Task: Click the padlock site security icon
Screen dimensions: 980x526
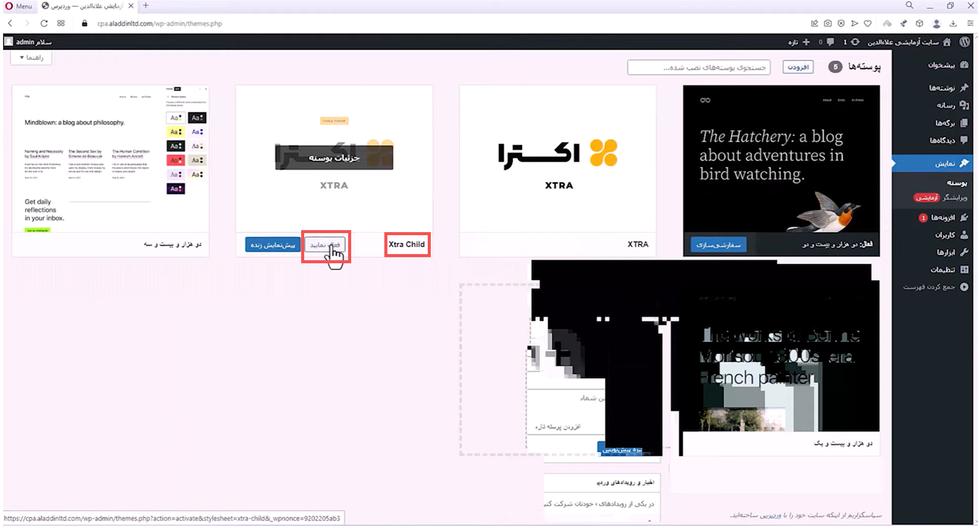Action: click(x=85, y=23)
